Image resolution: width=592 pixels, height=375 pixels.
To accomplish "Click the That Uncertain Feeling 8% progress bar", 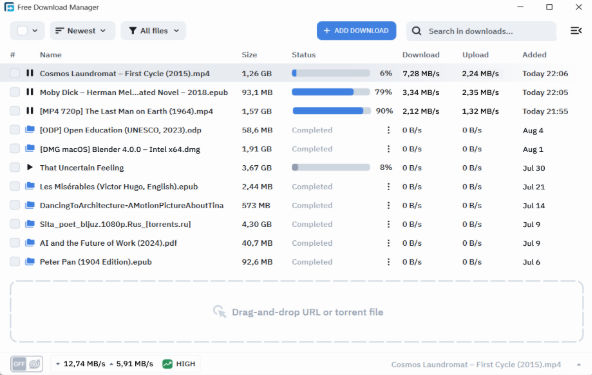I will [331, 167].
